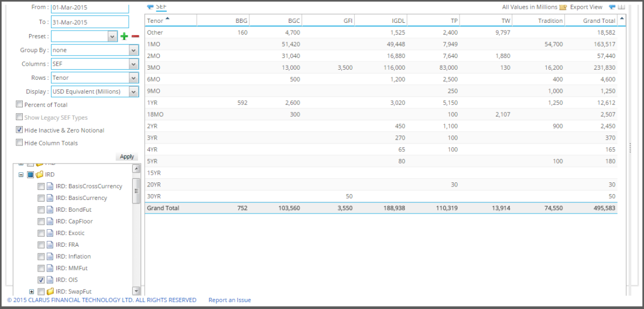
Task: Click the grid layout icon at top right
Action: 621,7
